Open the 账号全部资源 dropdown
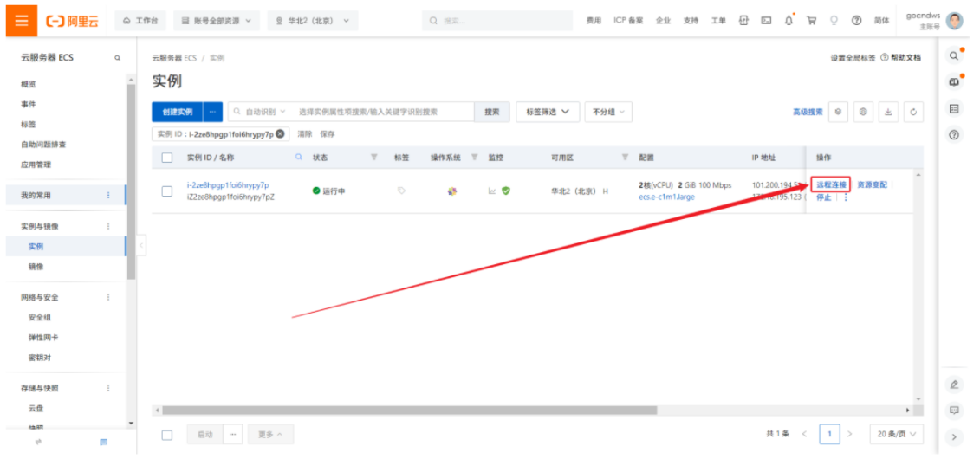Viewport: 980px width, 472px height. [x=217, y=21]
